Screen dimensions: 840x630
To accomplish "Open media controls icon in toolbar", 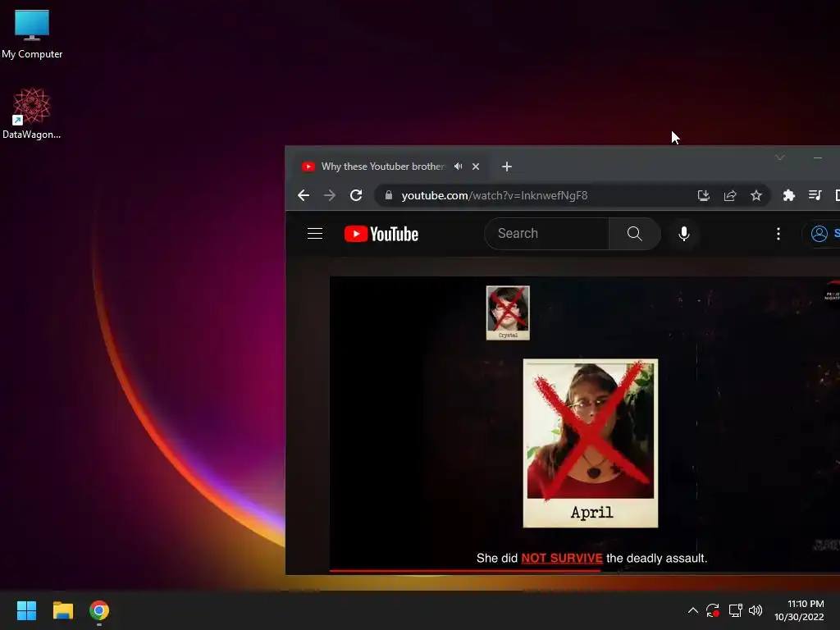I will pos(815,195).
